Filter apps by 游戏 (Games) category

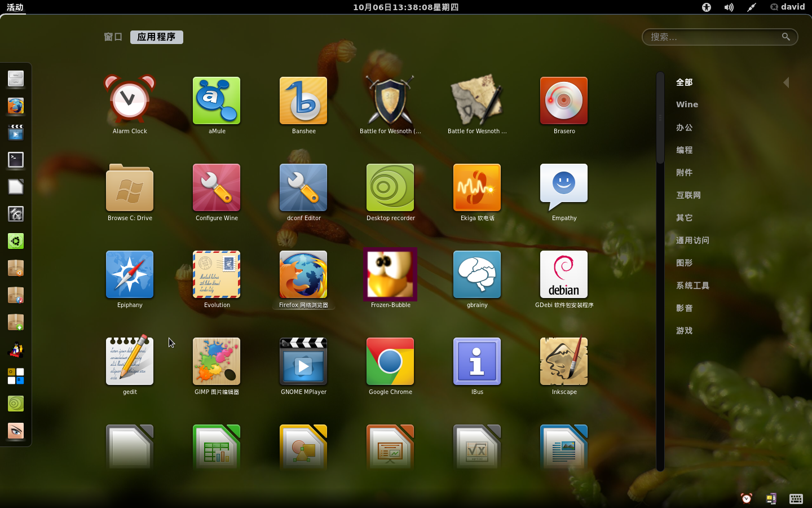point(684,331)
